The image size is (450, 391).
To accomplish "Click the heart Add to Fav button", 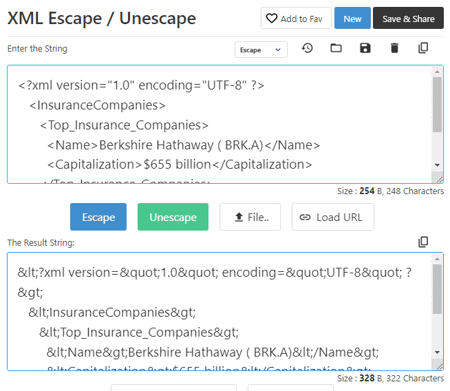I will pyautogui.click(x=296, y=18).
